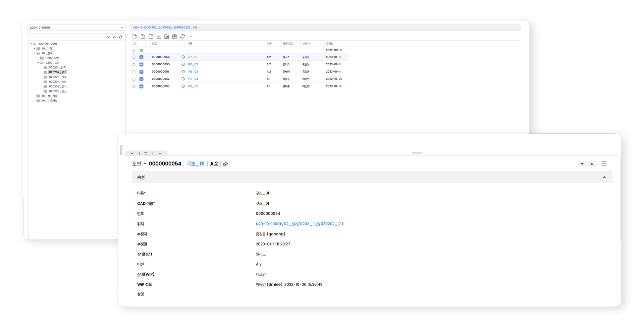Tick the checkbox for row 0000000052
The width and height of the screenshot is (644, 325).
pos(134,79)
